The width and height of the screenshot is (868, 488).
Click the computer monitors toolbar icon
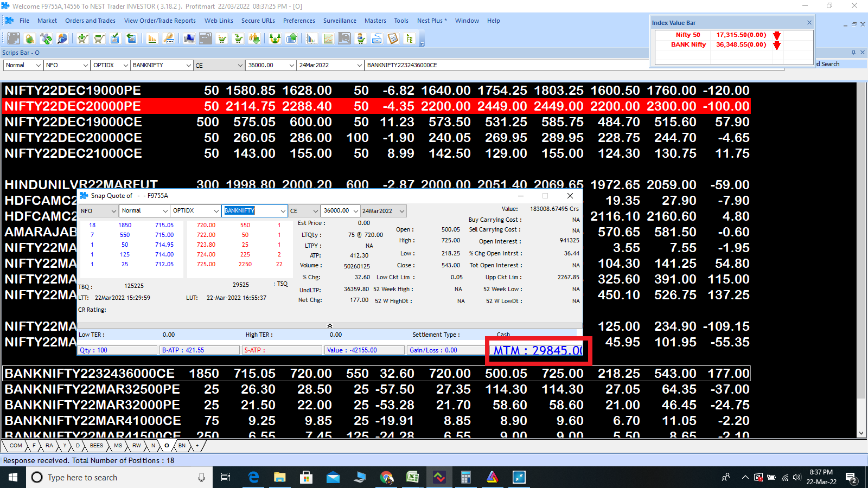point(189,38)
